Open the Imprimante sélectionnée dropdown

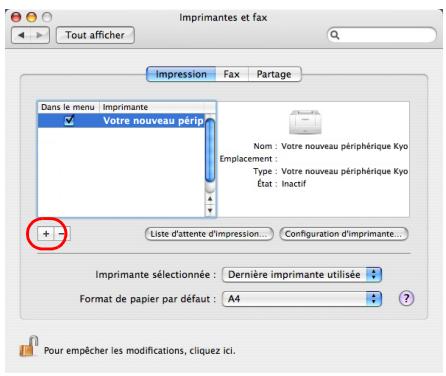(302, 275)
